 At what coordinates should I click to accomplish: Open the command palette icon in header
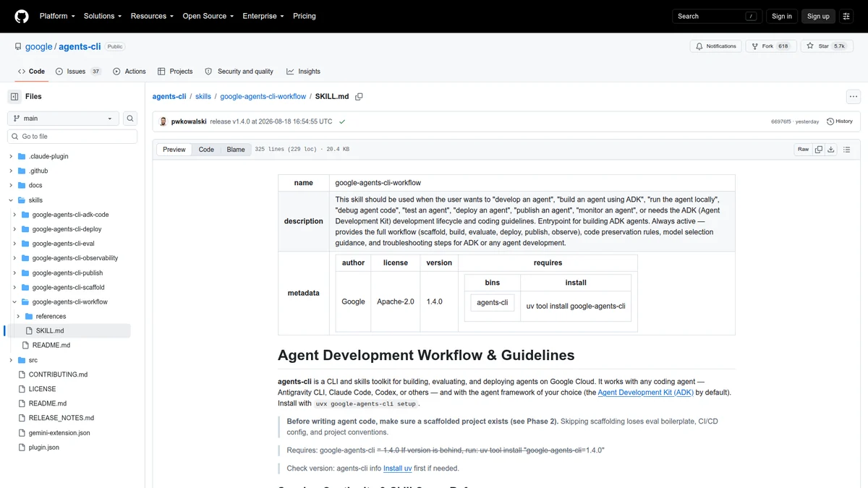coord(846,16)
